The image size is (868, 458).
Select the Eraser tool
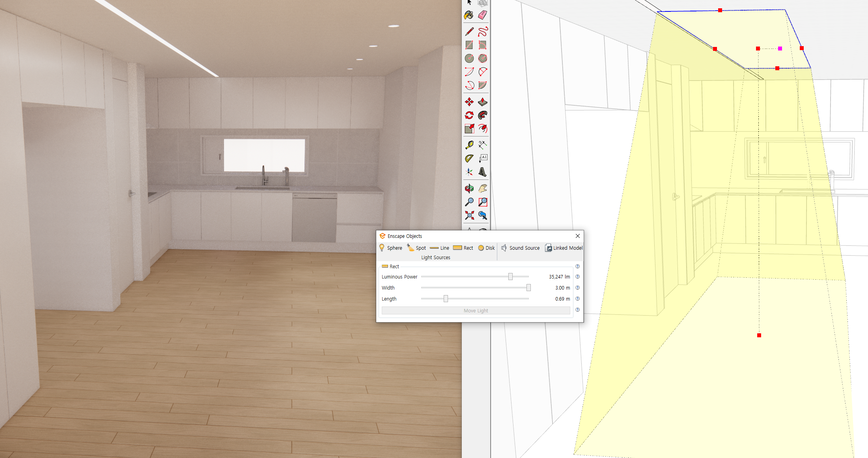pyautogui.click(x=482, y=15)
